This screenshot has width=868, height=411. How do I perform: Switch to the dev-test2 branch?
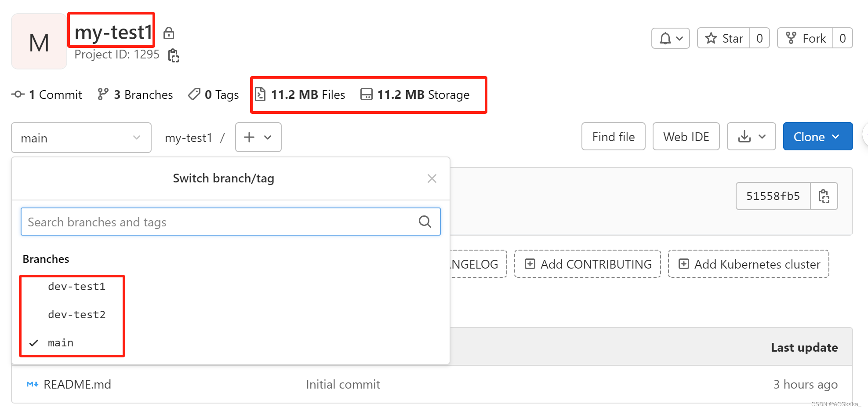pyautogui.click(x=77, y=315)
